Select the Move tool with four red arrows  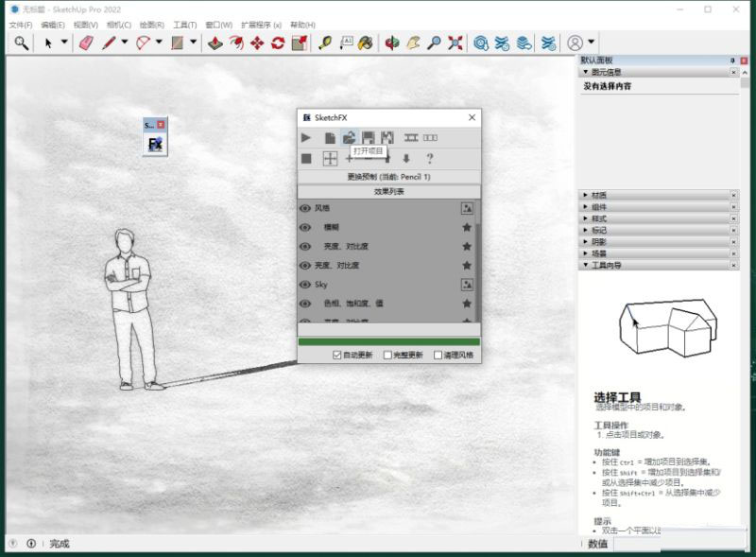257,43
